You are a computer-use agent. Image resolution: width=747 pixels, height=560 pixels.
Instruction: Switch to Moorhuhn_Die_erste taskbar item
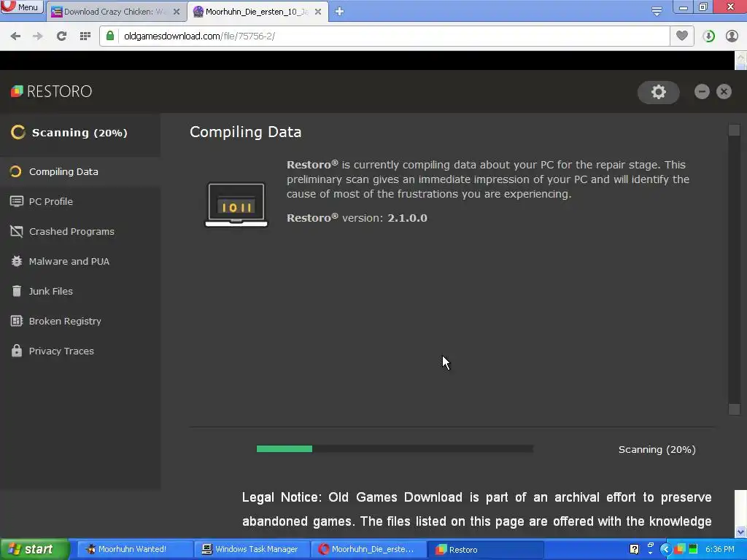(368, 549)
